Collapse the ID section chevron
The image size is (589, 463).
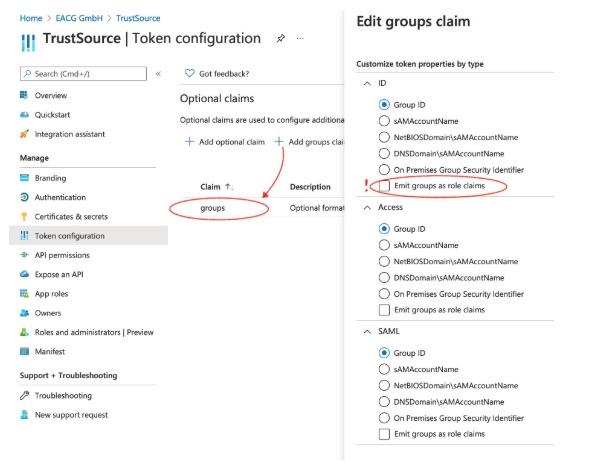[x=367, y=83]
